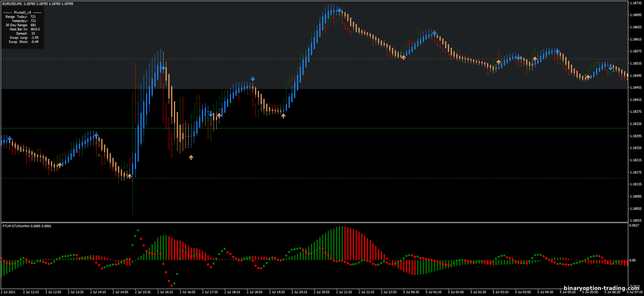This screenshot has width=644, height=296.
Task: Click price level 1.18575 on the axis
Action: click(635, 51)
